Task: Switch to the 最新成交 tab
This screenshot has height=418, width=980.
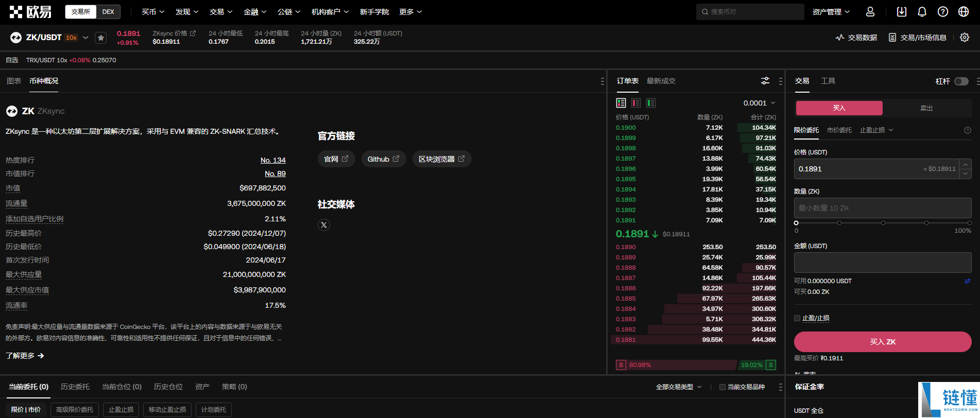Action: coord(661,81)
